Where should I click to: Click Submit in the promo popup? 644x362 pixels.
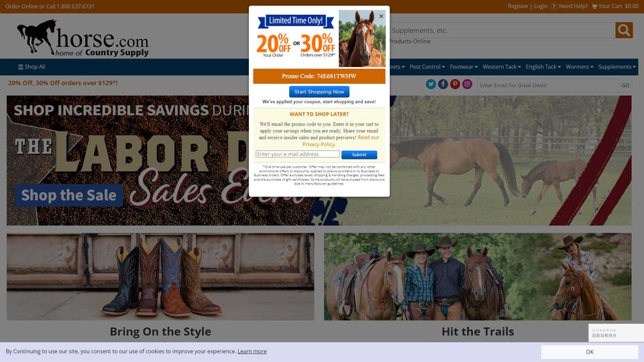[359, 155]
